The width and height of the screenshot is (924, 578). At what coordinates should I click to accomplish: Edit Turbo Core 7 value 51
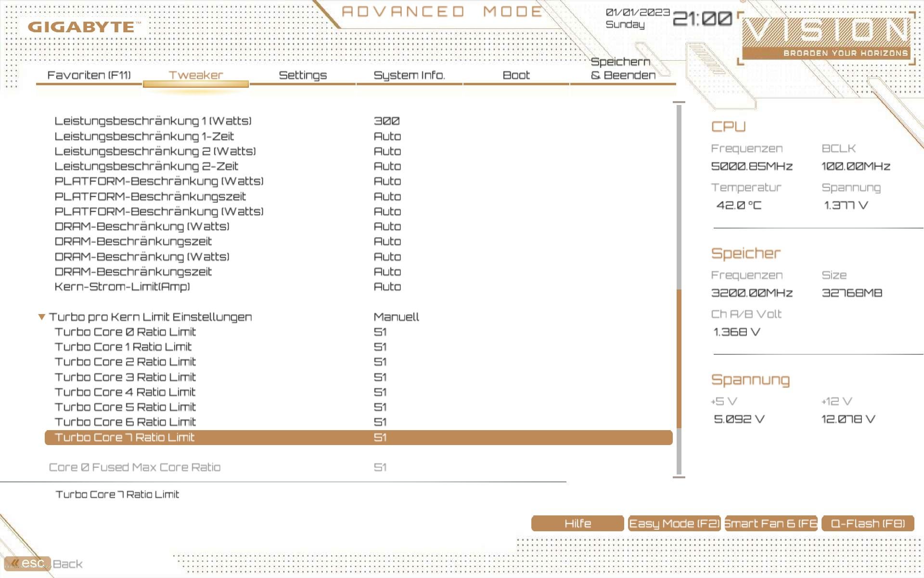coord(380,437)
